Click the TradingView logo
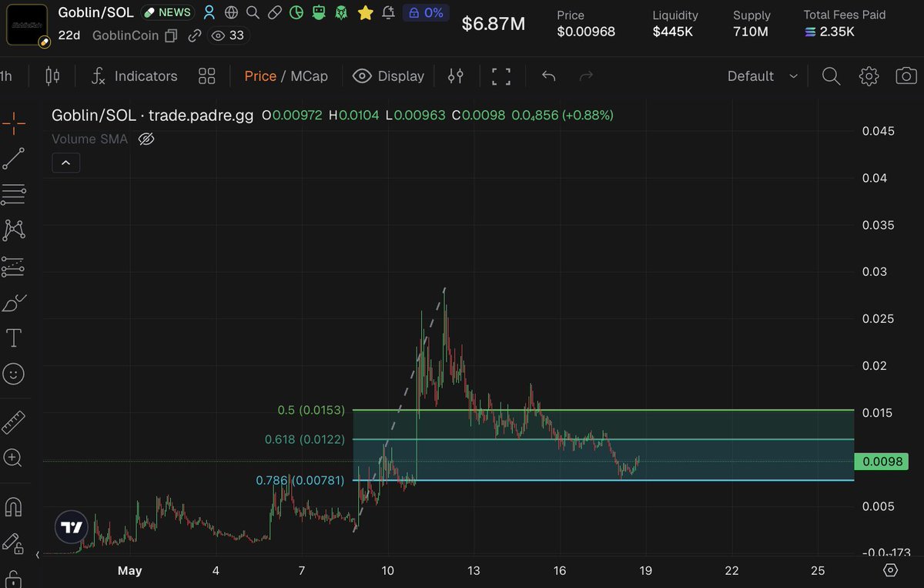924x588 pixels. coord(72,528)
